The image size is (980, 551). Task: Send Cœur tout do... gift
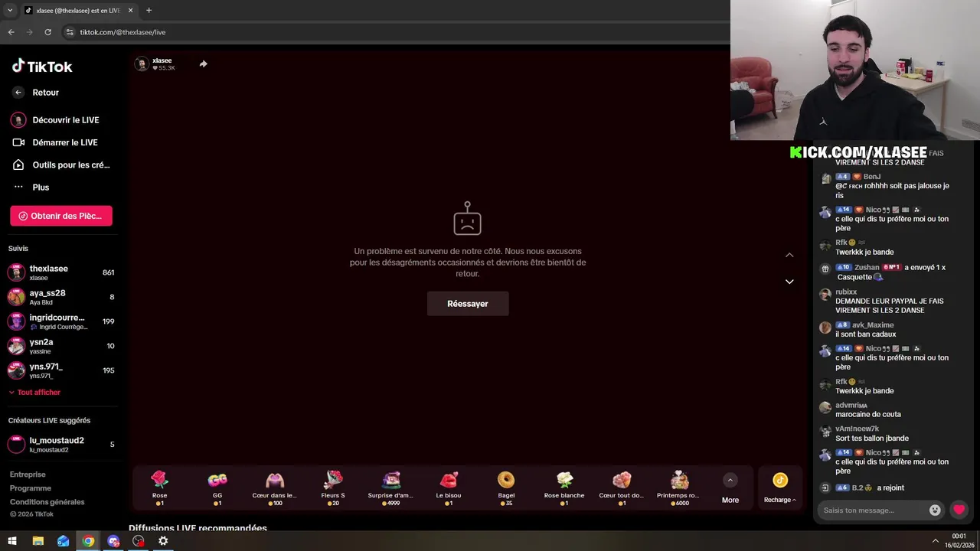622,487
